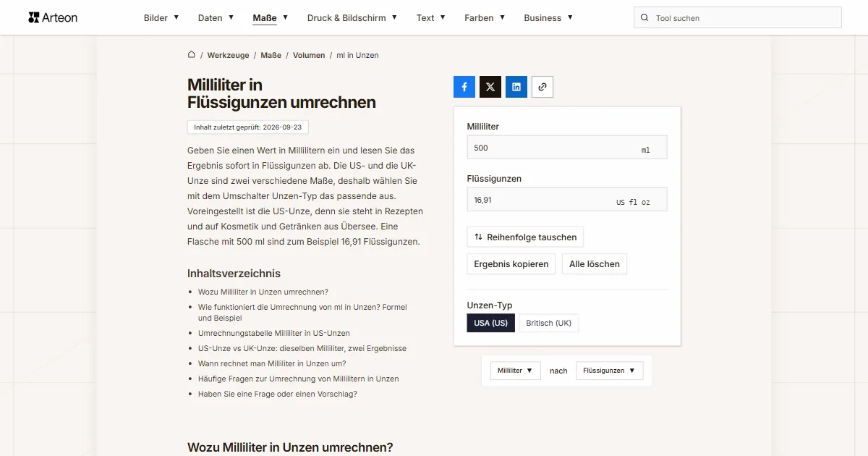Jump to Wann rechnet man Milliliter section
Image resolution: width=868 pixels, height=456 pixels.
coord(272,363)
